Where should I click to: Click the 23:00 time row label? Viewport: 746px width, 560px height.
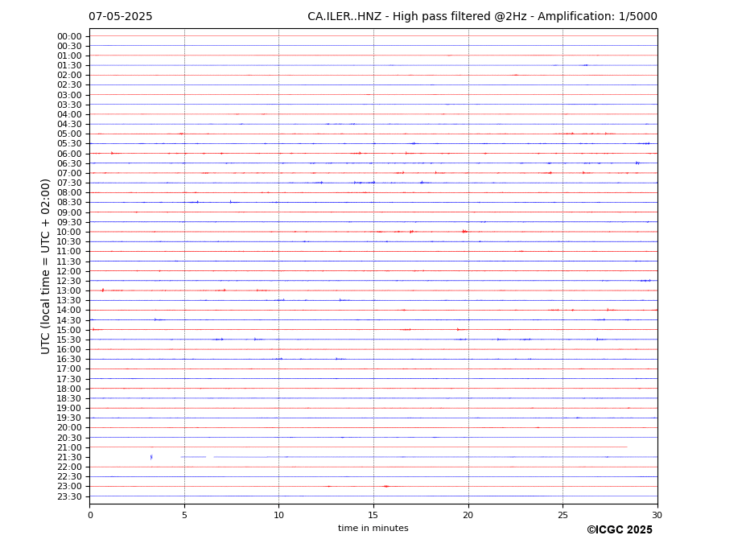point(69,487)
